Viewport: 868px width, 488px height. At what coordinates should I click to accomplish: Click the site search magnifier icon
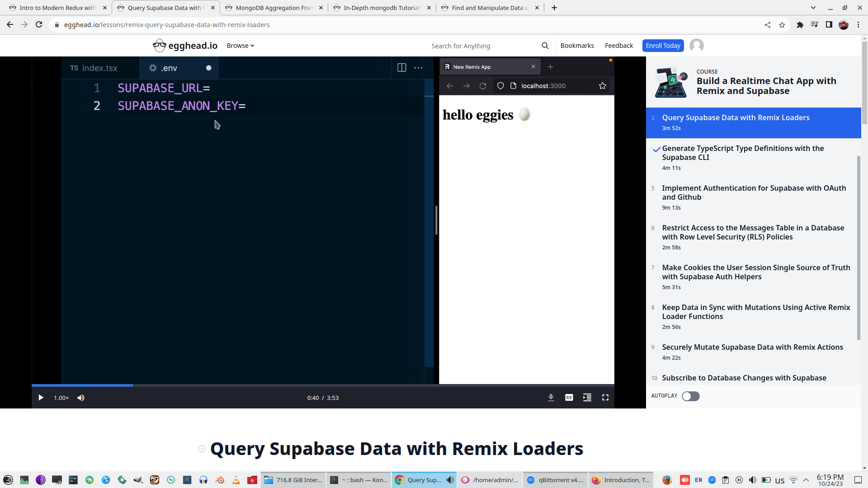(545, 46)
